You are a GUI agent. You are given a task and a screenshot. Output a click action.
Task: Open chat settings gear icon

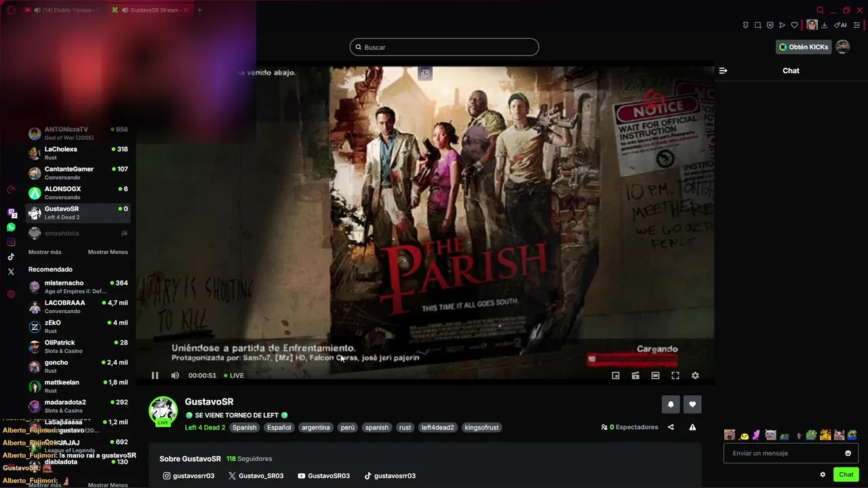[x=823, y=474]
